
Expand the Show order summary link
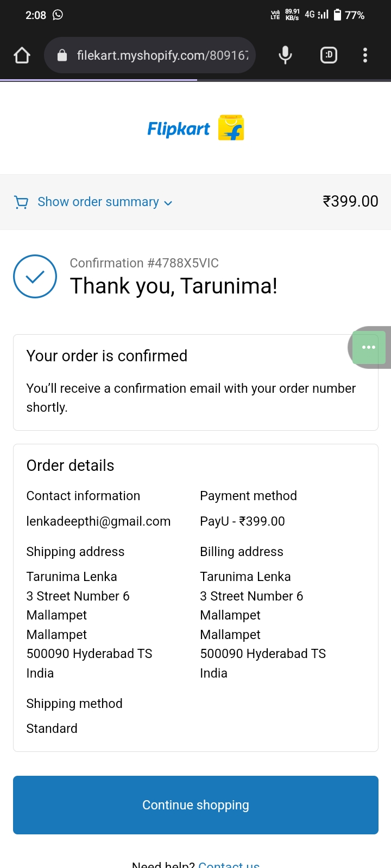point(98,202)
